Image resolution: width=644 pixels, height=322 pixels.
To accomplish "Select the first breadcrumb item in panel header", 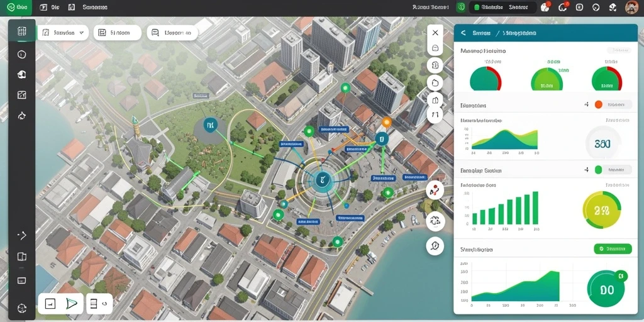I will coord(482,33).
